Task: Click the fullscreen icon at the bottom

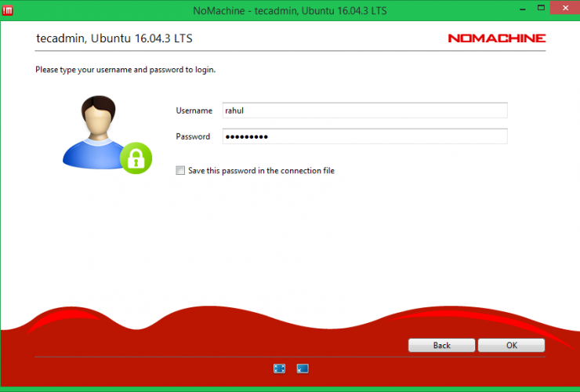Action: [279, 368]
